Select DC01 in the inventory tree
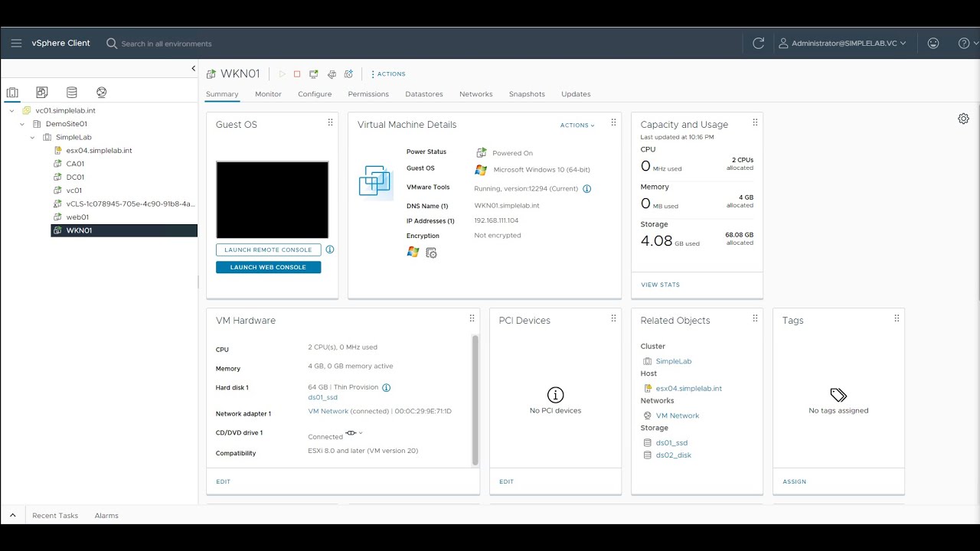Screen dimensions: 980x551 pos(75,177)
